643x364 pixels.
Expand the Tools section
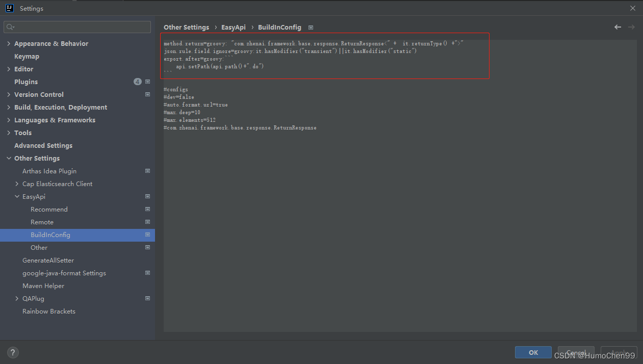pos(9,133)
